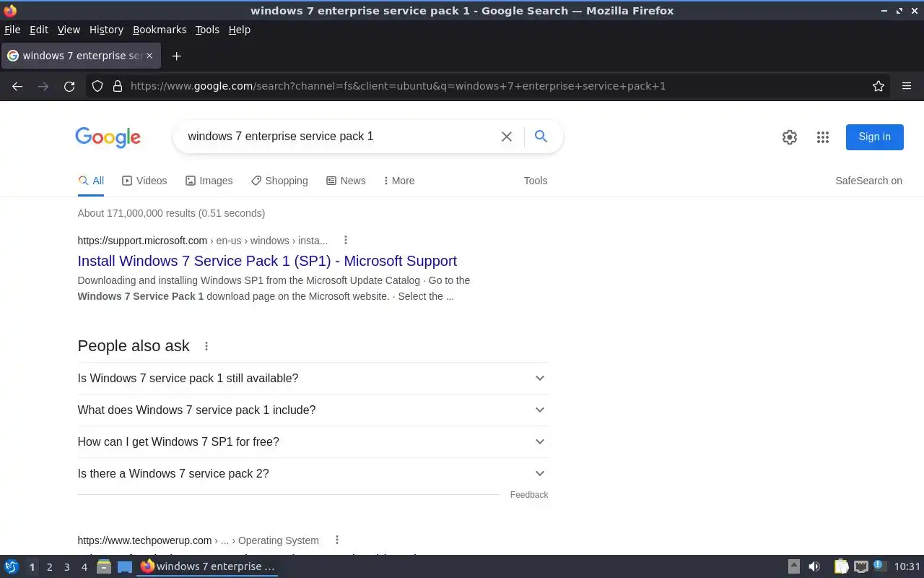The image size is (924, 578).
Task: Switch to the News results tab
Action: [346, 181]
